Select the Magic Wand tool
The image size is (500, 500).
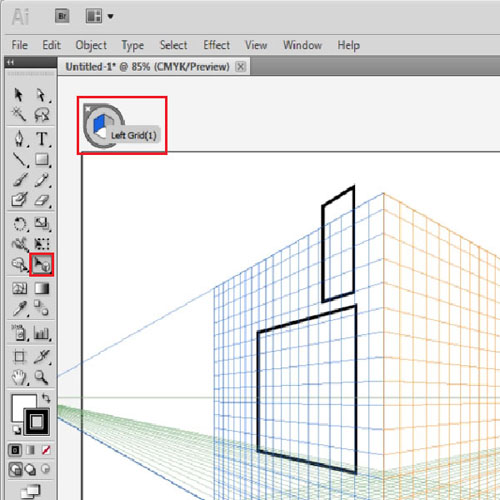click(x=19, y=115)
